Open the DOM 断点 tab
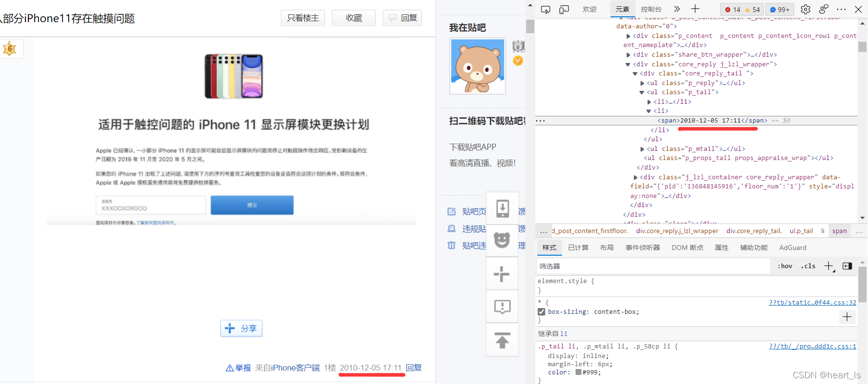 click(x=687, y=248)
